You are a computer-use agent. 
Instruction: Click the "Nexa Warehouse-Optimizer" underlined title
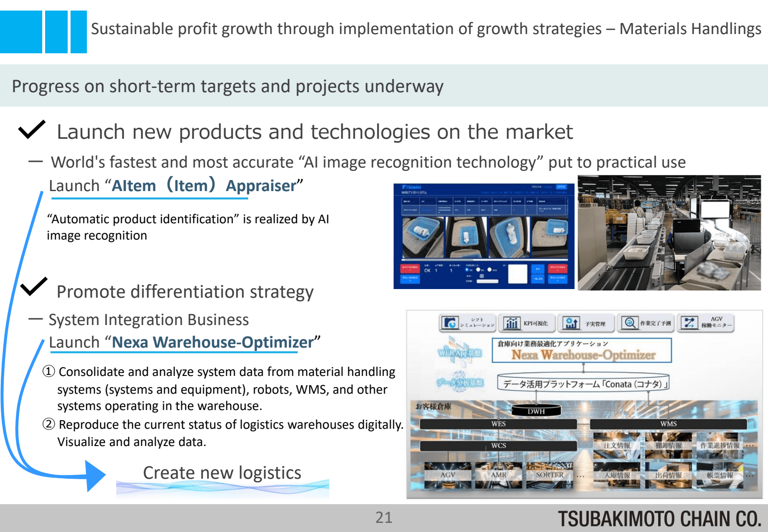(213, 342)
